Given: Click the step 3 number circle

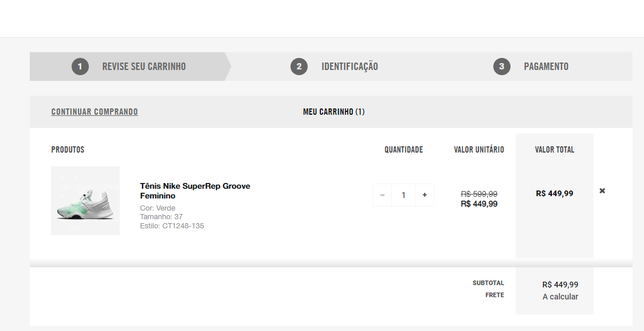Looking at the screenshot, I should point(502,67).
